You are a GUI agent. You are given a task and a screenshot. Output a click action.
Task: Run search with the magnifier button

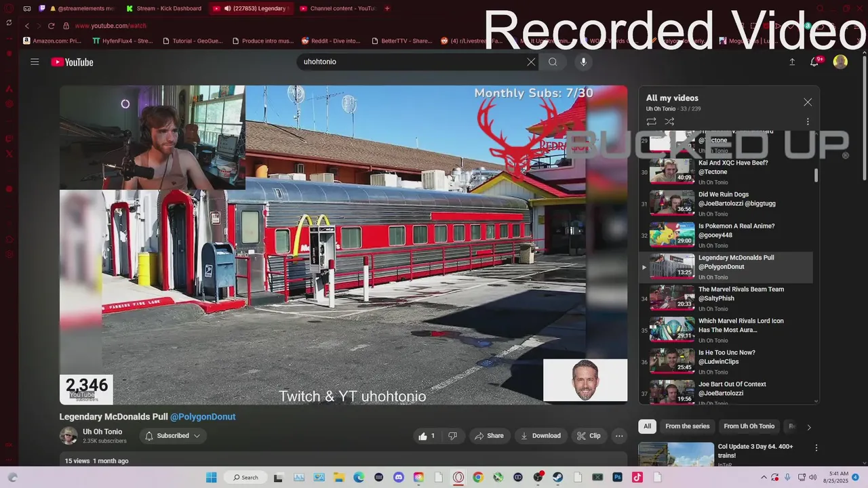[x=553, y=62]
